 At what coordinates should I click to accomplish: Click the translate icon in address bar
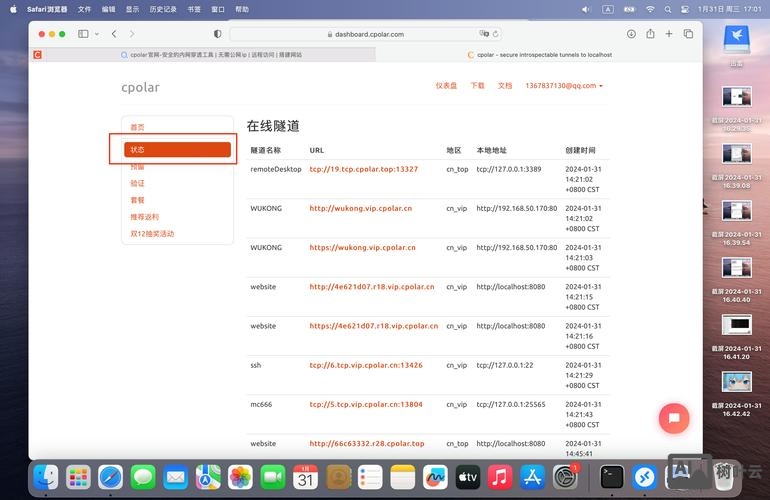point(484,33)
